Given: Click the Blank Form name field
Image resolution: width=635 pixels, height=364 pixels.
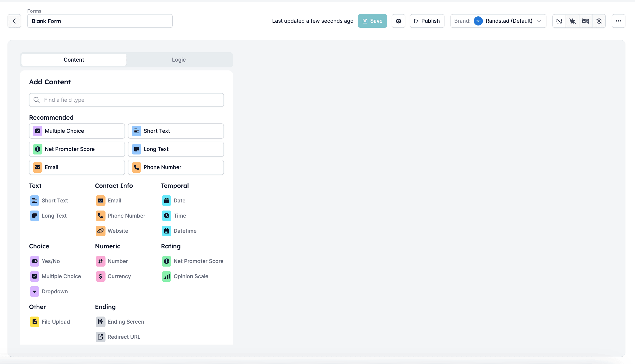Looking at the screenshot, I should [100, 21].
